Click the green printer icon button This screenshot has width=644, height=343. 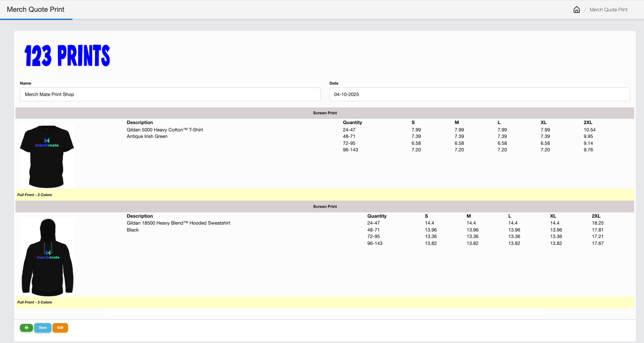point(26,328)
